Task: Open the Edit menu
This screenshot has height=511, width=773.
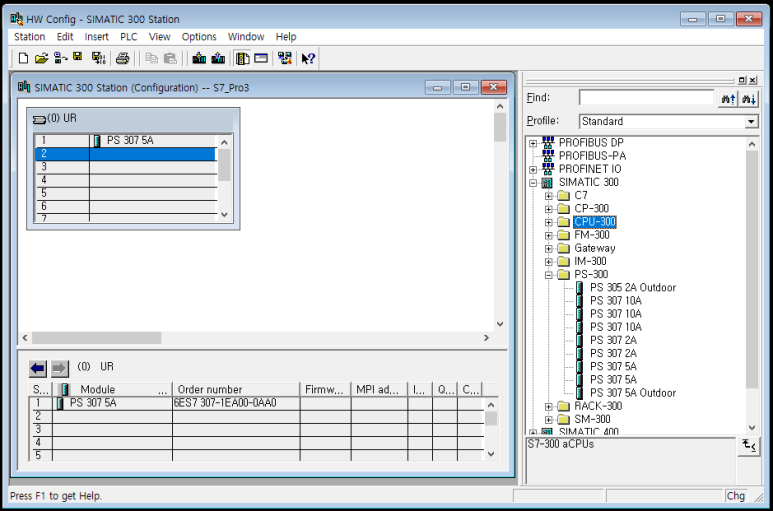Action: (65, 36)
